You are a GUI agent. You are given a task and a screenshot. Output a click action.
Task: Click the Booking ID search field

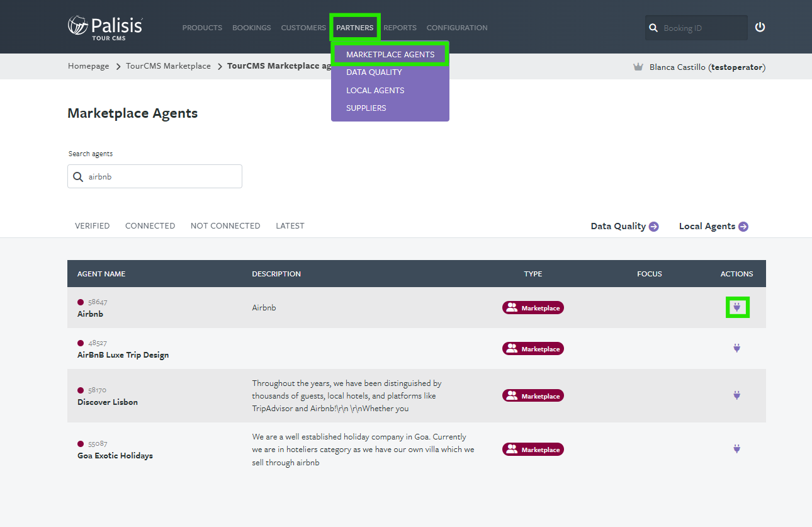coord(696,28)
